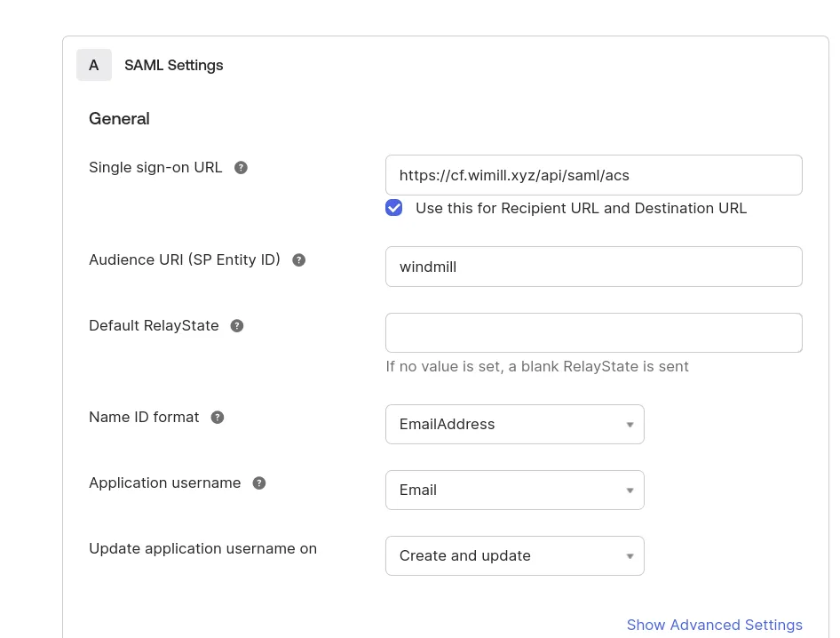Image resolution: width=840 pixels, height=638 pixels.
Task: View help for Application username
Action: tap(259, 483)
